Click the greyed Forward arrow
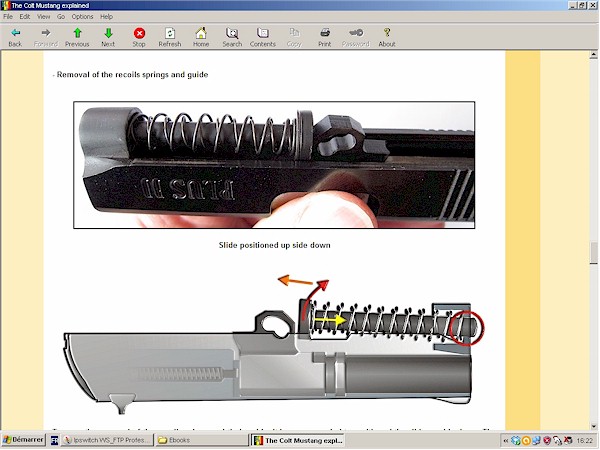The image size is (600, 450). tap(46, 37)
